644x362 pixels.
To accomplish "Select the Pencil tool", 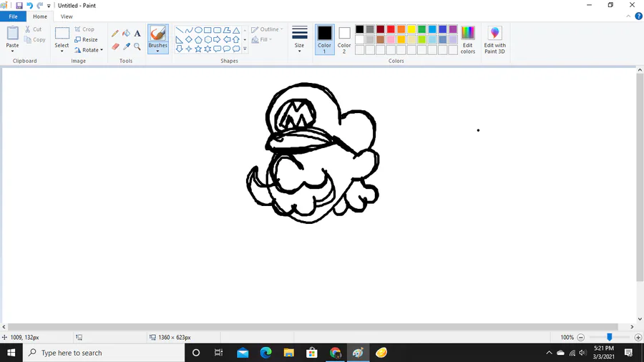I will coord(115,34).
